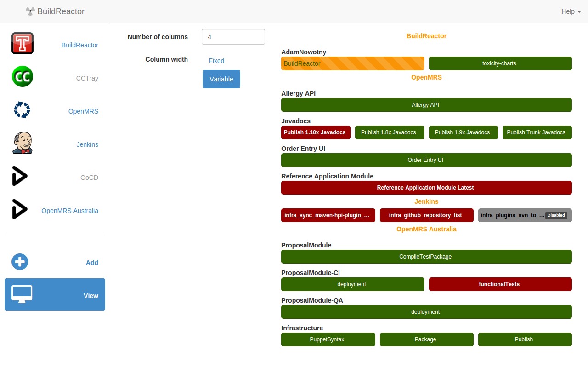This screenshot has width=588, height=368.
Task: Click the GoCD arrow icon
Action: (x=20, y=176)
